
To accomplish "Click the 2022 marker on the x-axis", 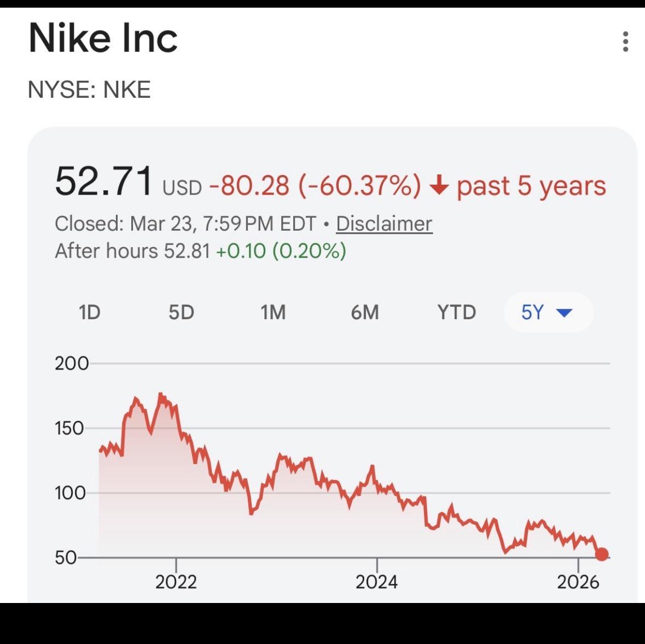I will tap(176, 582).
